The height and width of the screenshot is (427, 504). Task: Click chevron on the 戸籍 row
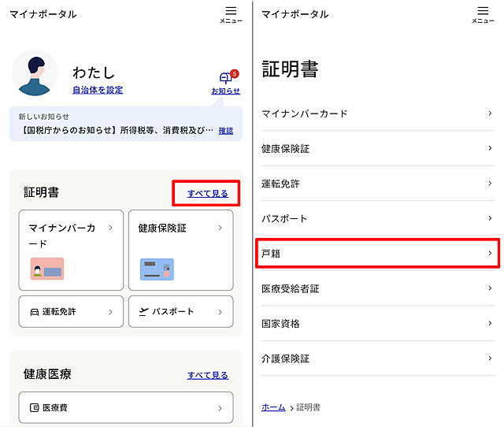(490, 254)
